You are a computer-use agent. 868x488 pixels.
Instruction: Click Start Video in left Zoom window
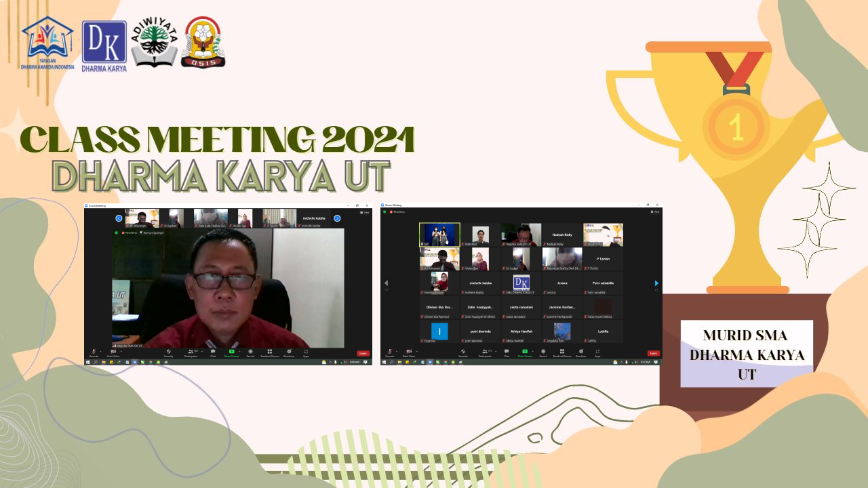(x=113, y=352)
